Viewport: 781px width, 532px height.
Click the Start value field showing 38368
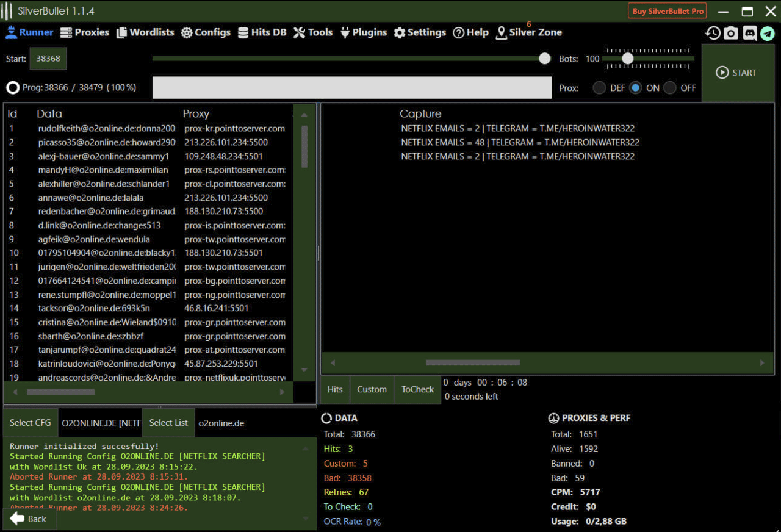pos(48,59)
